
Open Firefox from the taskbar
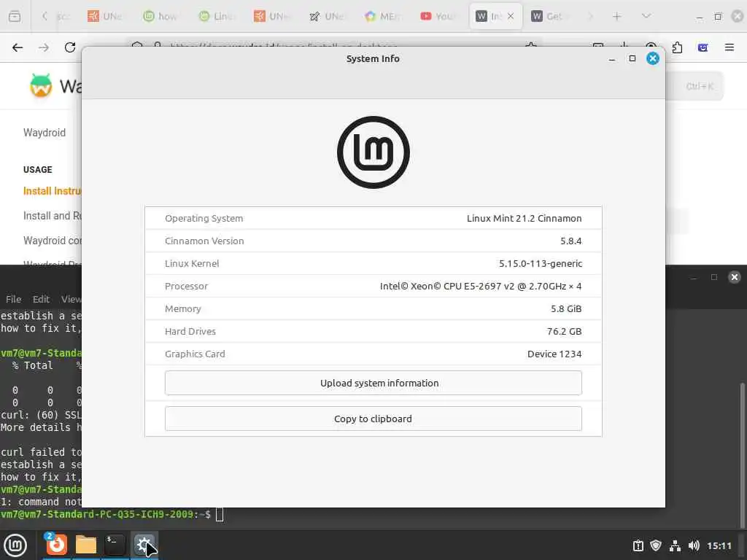pyautogui.click(x=56, y=544)
